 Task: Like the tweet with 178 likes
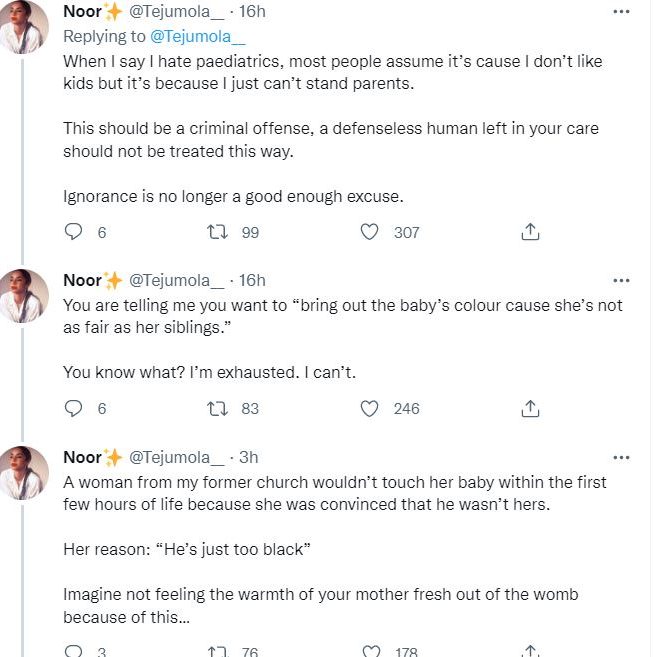coord(370,651)
